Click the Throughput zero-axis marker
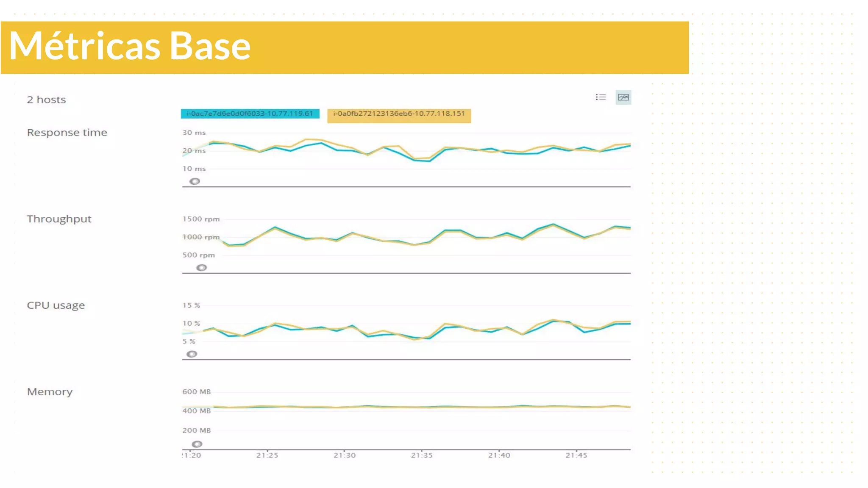This screenshot has height=488, width=868. click(201, 268)
